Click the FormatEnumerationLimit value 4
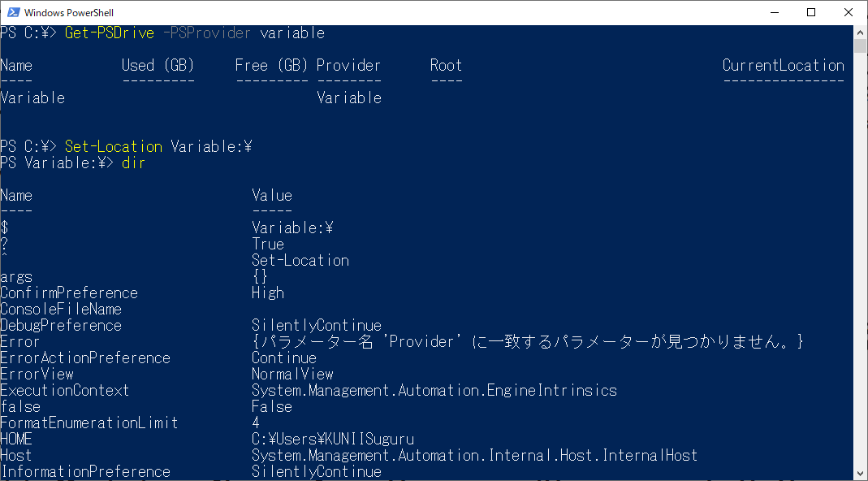 257,422
